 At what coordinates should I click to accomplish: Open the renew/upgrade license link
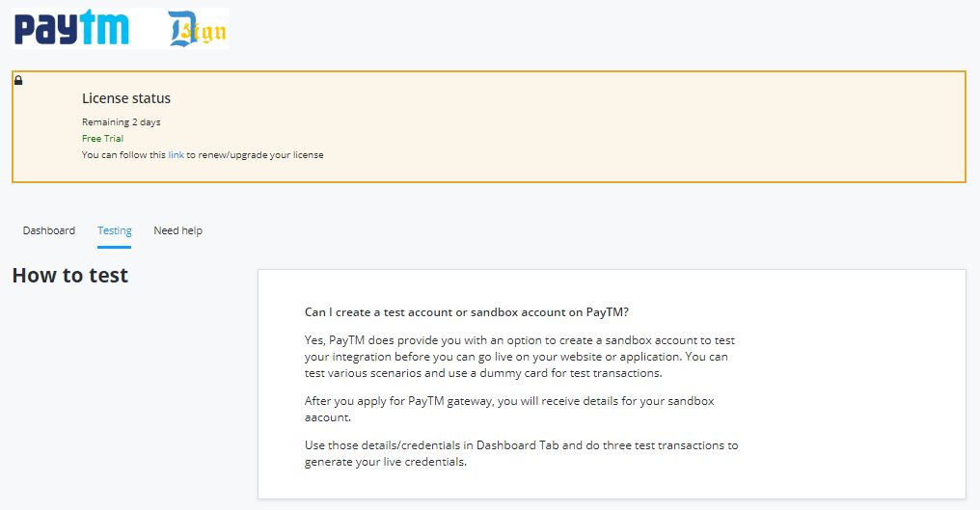coord(176,155)
